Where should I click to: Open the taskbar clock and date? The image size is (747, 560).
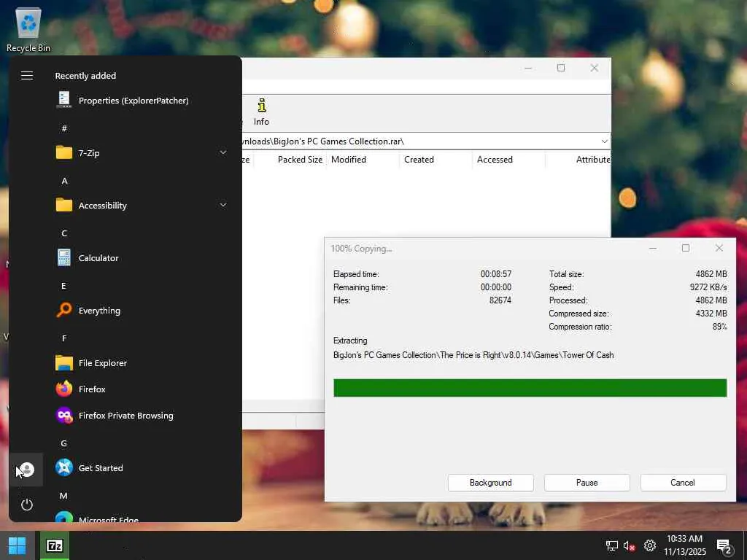click(x=684, y=545)
